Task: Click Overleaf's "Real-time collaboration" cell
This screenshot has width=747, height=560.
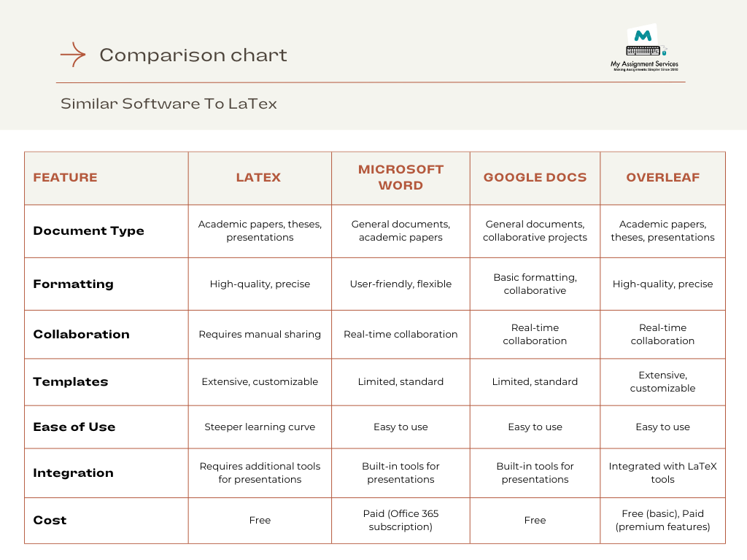Action: coord(662,334)
